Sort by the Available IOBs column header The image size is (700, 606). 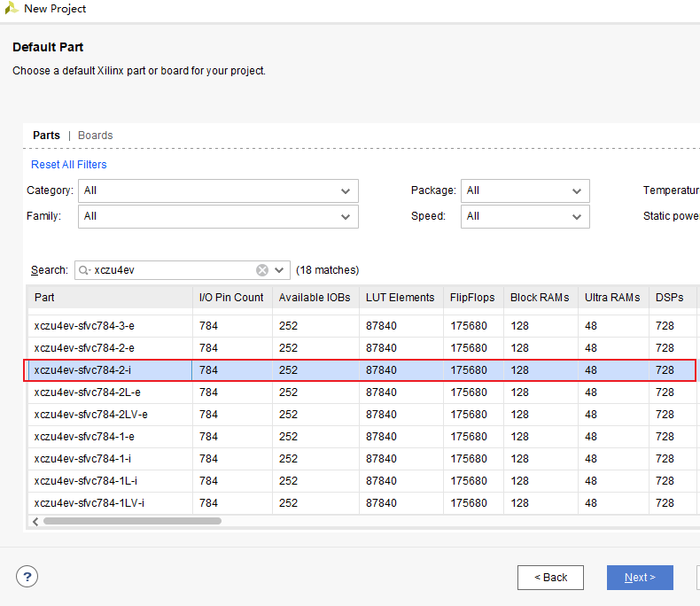click(x=315, y=298)
